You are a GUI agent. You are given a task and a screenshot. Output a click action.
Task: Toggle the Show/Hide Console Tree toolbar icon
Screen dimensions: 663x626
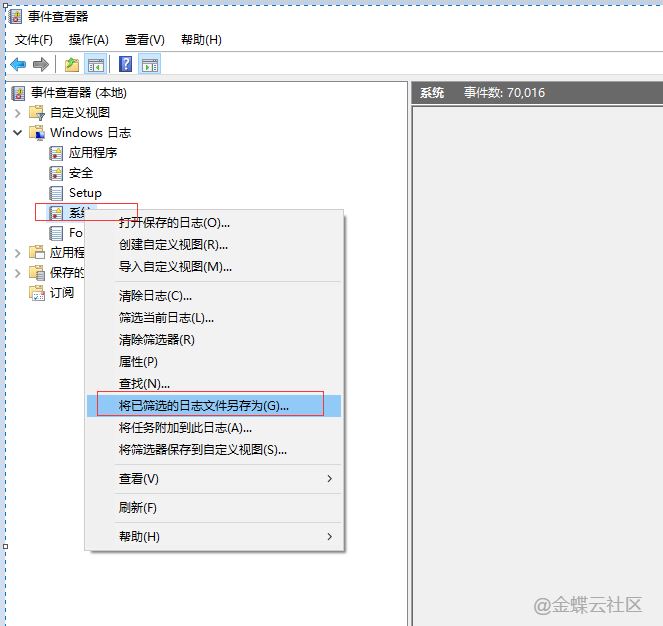click(96, 65)
